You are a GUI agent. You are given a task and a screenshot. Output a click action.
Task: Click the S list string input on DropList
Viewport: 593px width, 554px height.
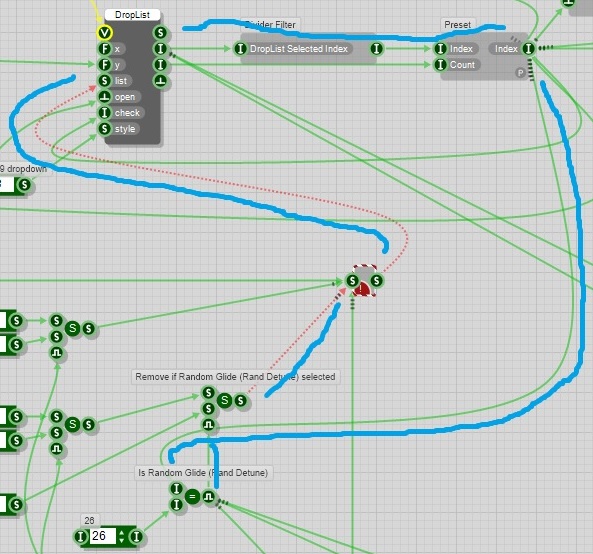coord(104,81)
